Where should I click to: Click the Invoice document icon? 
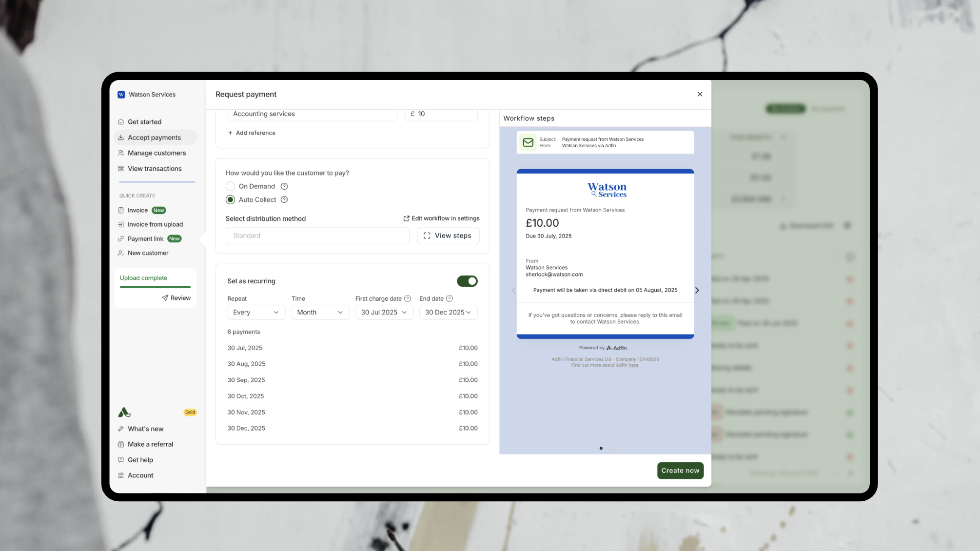point(121,210)
